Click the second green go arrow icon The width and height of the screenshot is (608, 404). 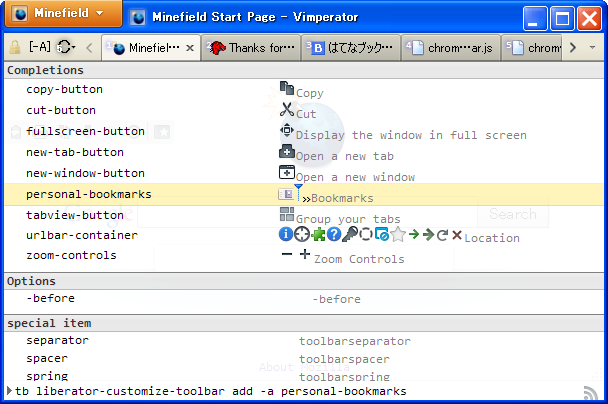coord(428,234)
